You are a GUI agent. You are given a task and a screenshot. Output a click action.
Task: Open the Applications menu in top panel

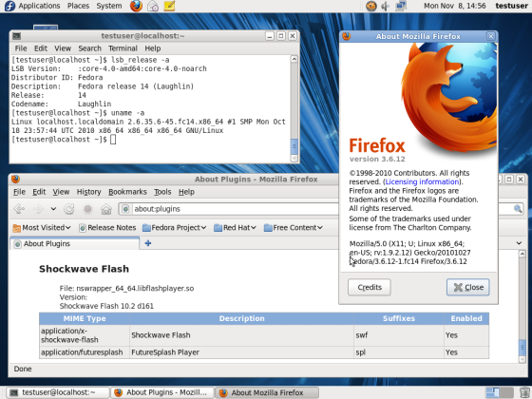39,6
